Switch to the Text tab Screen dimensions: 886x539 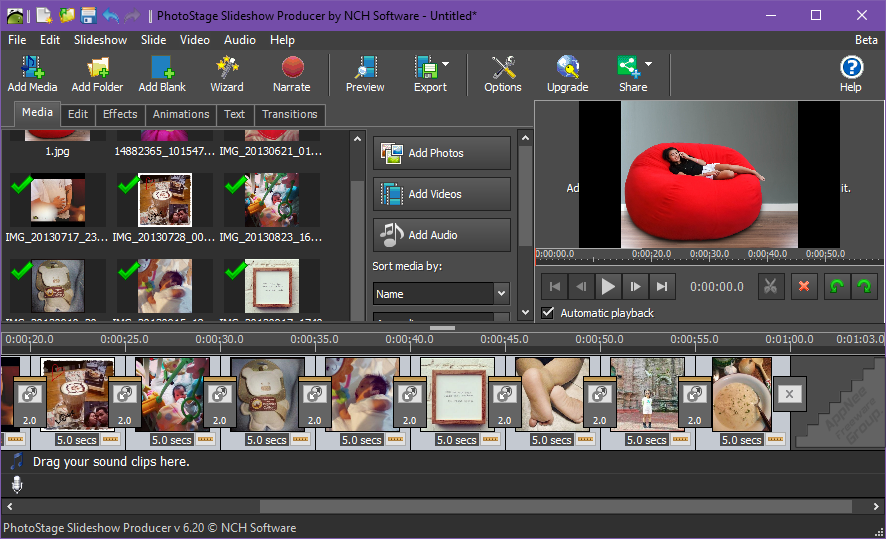point(234,114)
